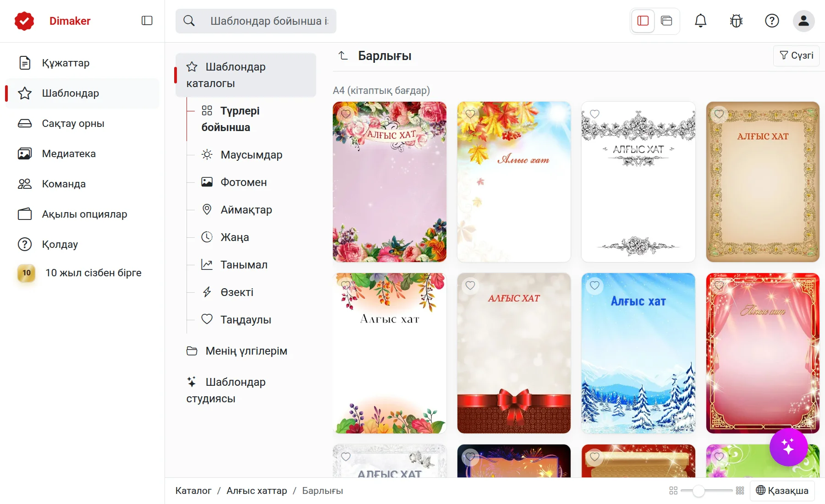
Task: Open Шаблондар студиясы
Action: [246, 390]
